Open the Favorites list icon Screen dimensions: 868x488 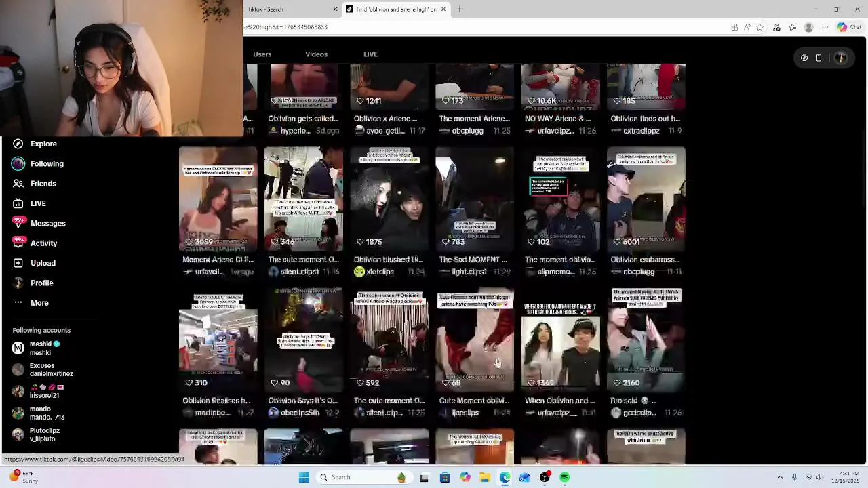(792, 27)
